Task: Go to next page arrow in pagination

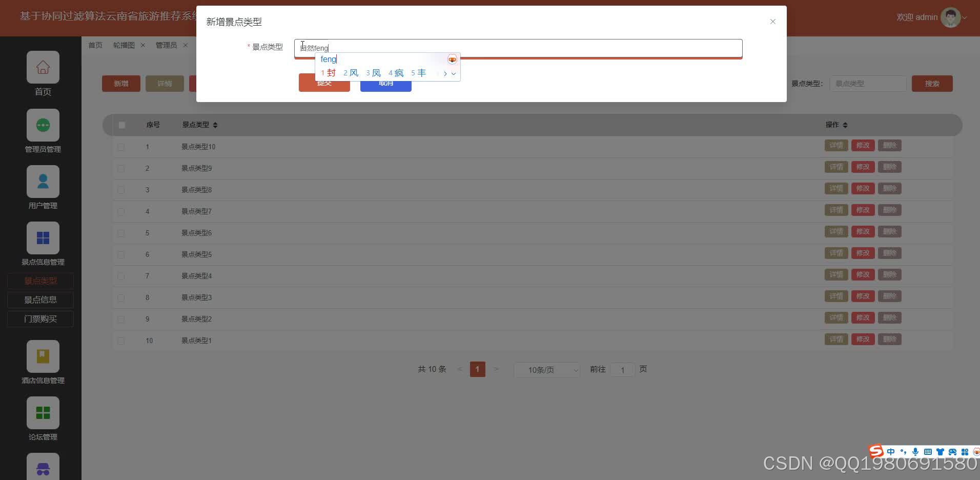Action: pyautogui.click(x=496, y=369)
